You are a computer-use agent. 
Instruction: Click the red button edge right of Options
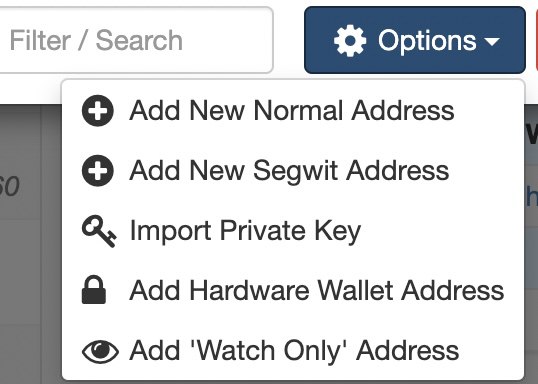pos(537,40)
